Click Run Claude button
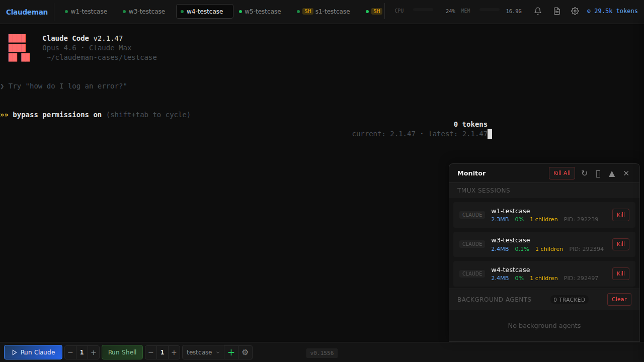Viewport: 644px width, 362px height. [x=33, y=352]
